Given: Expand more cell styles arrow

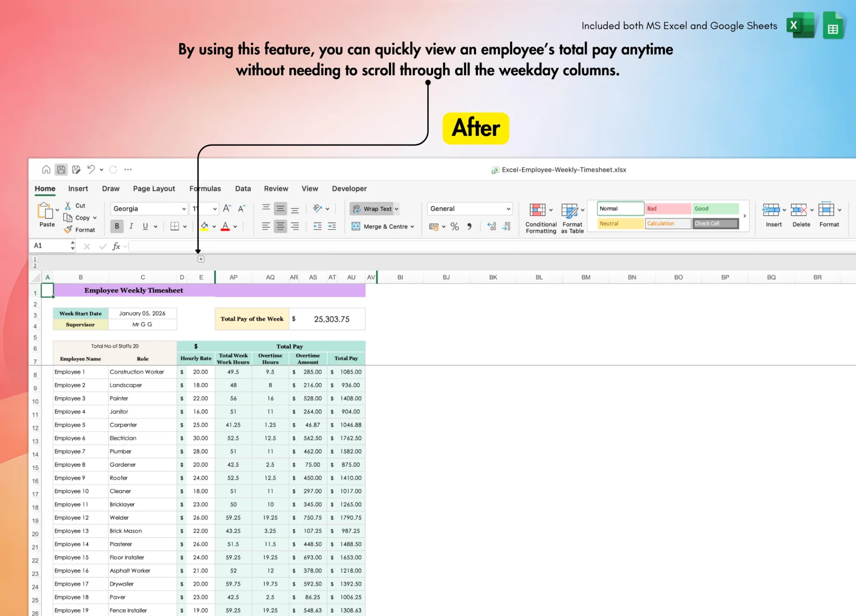Looking at the screenshot, I should click(x=745, y=216).
